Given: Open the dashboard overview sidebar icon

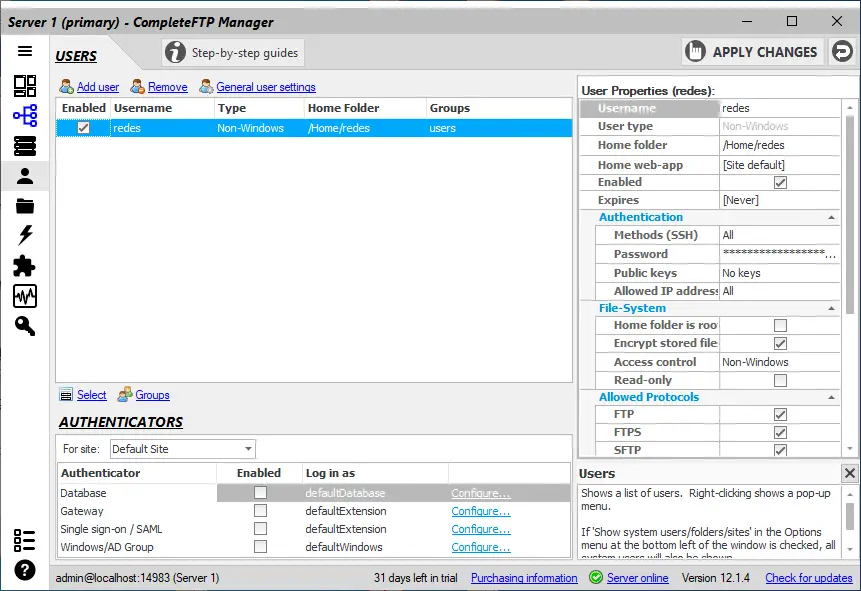Looking at the screenshot, I should pos(25,86).
